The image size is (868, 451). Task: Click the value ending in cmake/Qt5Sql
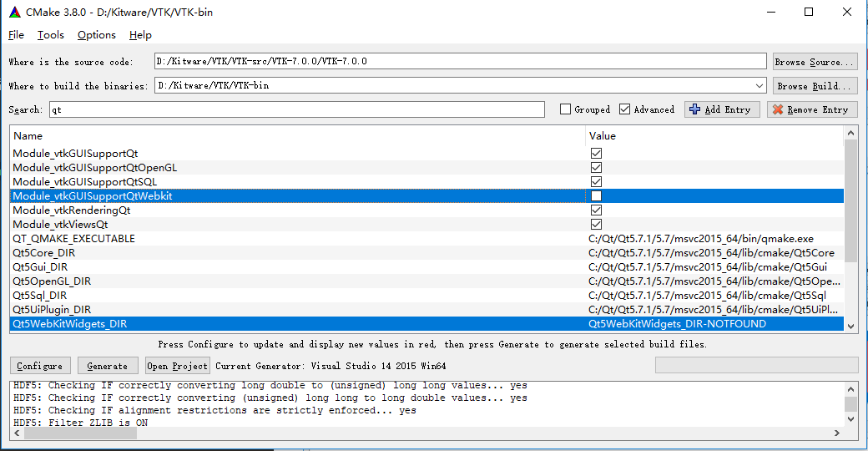tap(707, 296)
